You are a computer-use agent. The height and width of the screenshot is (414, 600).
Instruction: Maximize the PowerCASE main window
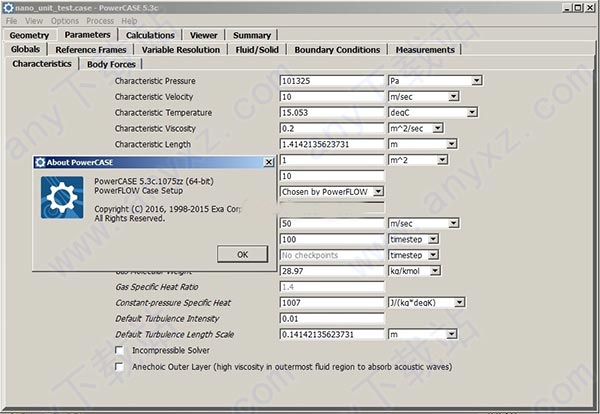tap(579, 8)
